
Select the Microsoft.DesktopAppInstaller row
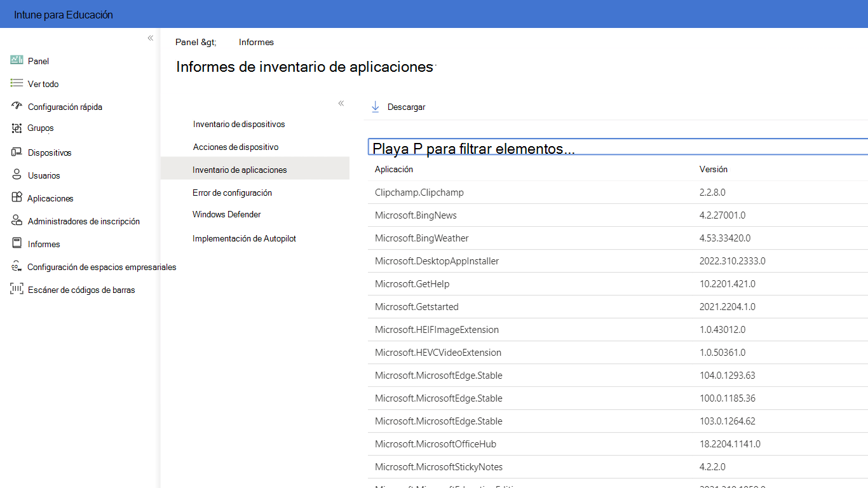(x=618, y=261)
